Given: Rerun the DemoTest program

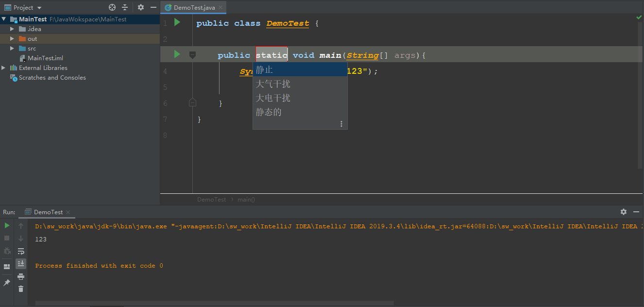Looking at the screenshot, I should point(6,225).
